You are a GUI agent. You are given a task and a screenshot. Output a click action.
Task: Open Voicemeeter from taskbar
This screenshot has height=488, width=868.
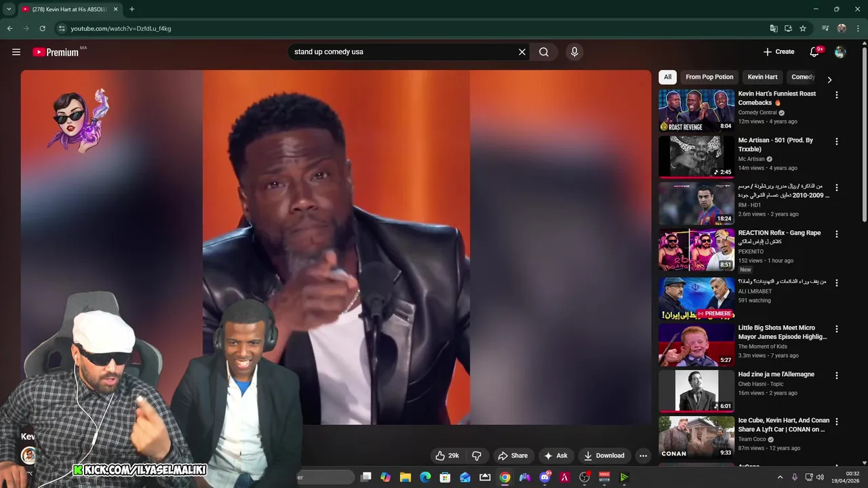click(x=604, y=477)
